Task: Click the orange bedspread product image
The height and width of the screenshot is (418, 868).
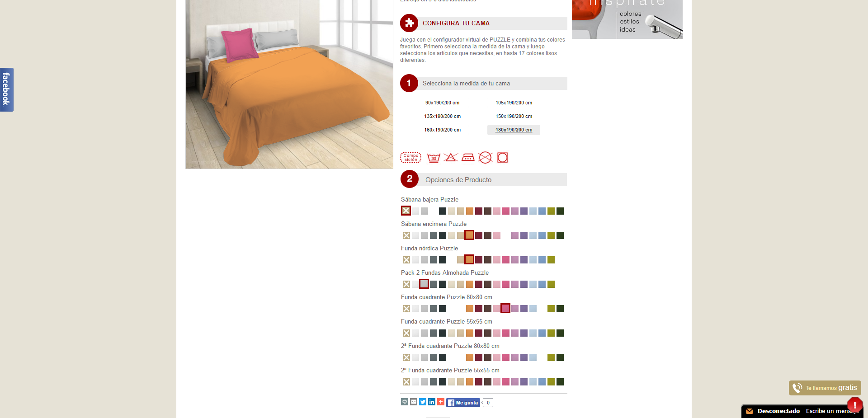Action: (x=289, y=84)
